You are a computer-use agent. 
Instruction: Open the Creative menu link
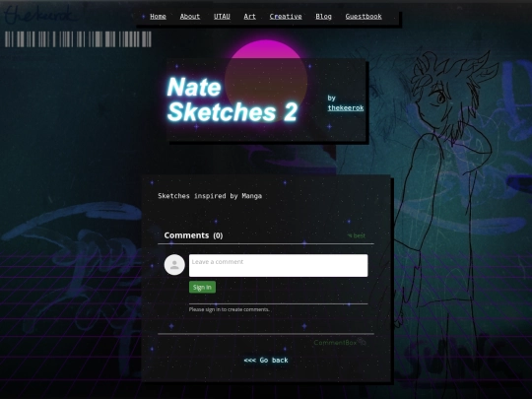coord(286,17)
